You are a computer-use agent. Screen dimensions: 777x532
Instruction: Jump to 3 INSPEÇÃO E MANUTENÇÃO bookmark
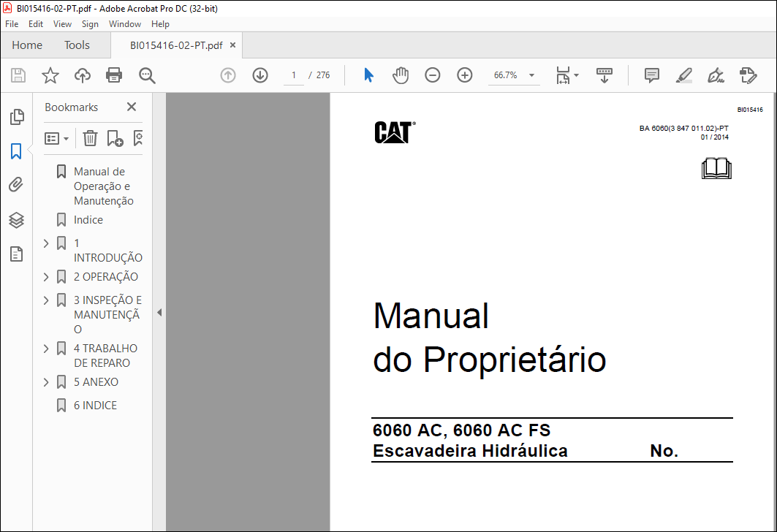pyautogui.click(x=107, y=314)
